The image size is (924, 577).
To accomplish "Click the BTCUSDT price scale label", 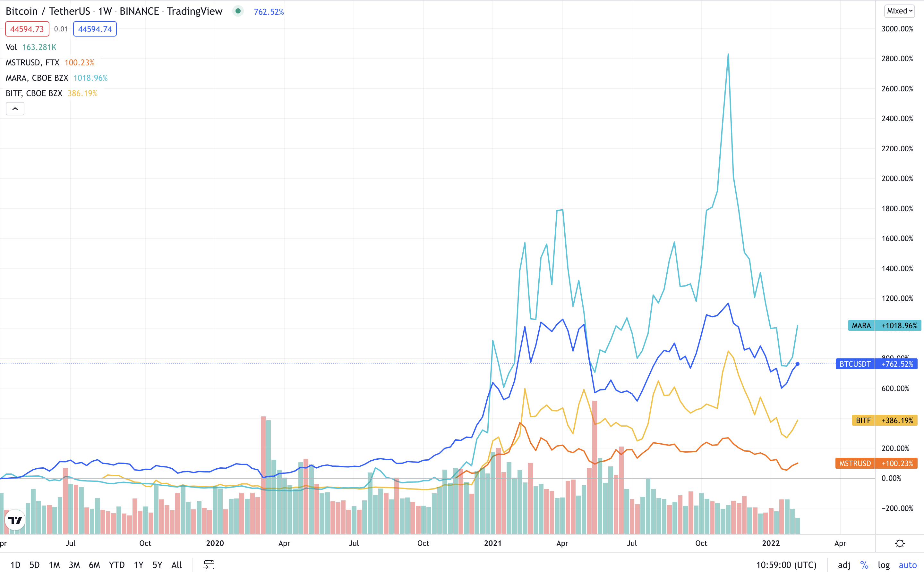I will tap(855, 364).
